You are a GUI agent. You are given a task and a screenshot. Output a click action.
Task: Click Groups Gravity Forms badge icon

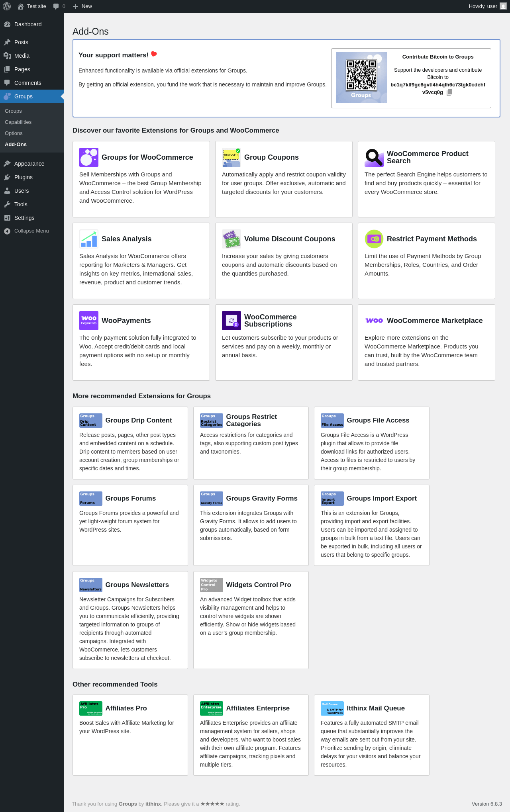212,499
